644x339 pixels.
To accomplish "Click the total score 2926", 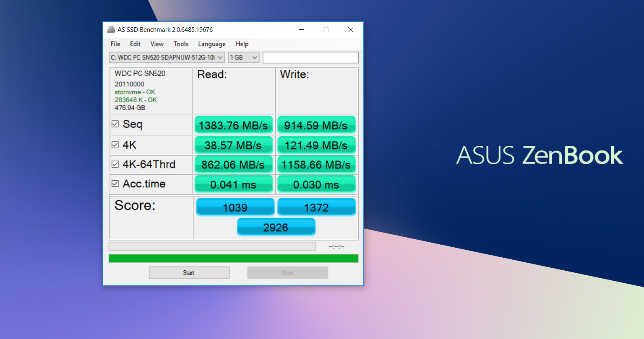I will [276, 227].
